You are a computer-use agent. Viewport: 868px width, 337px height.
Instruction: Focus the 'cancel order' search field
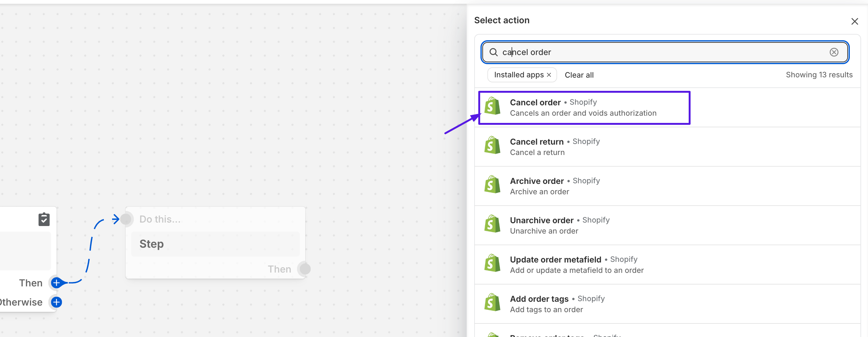665,52
